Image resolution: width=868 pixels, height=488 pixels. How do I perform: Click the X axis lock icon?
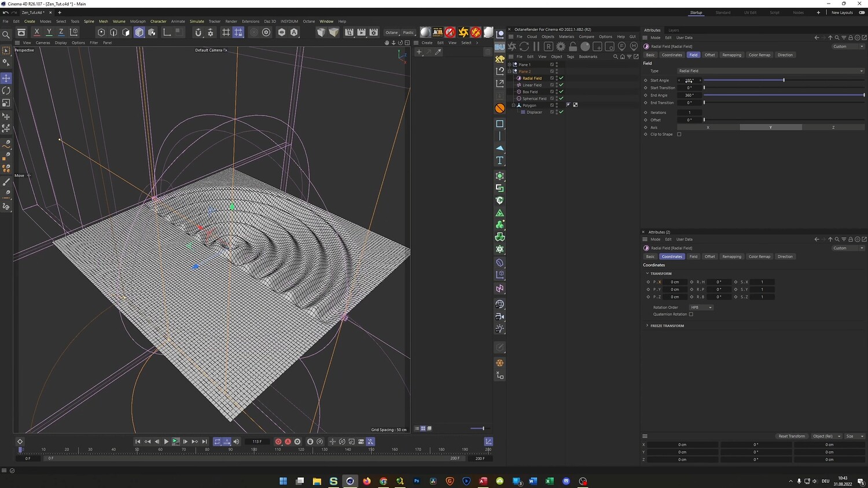pyautogui.click(x=37, y=32)
